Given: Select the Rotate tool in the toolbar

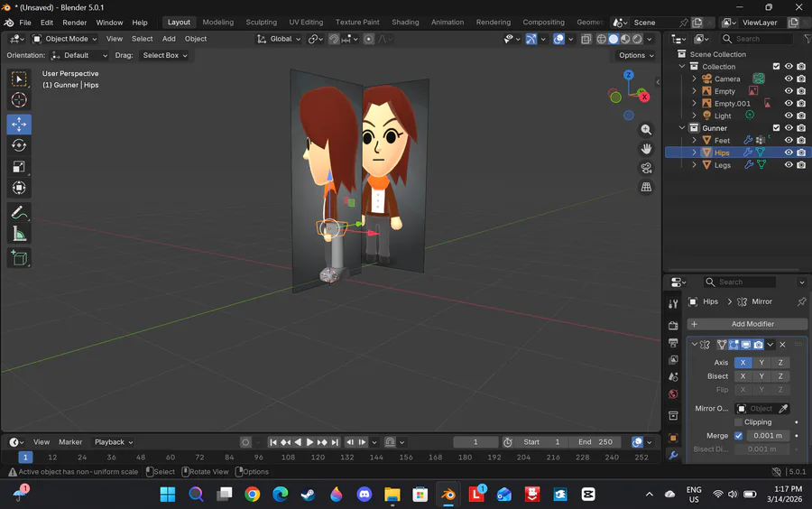Looking at the screenshot, I should coord(19,145).
